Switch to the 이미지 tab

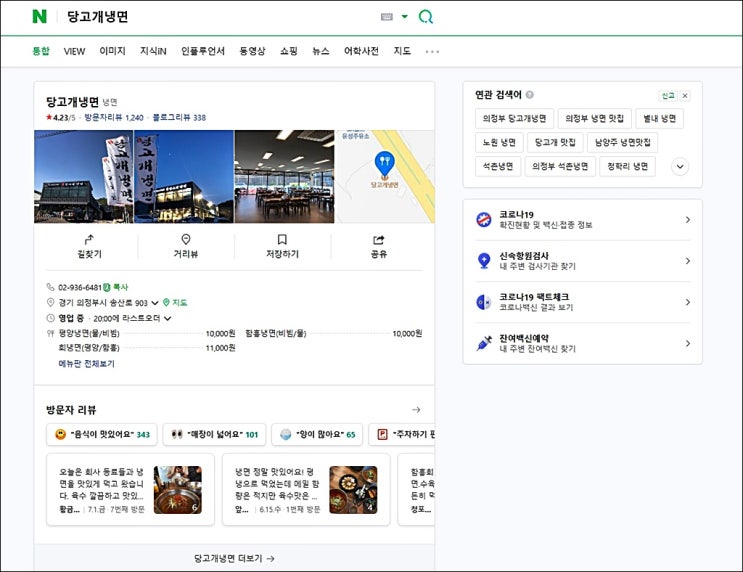[x=112, y=51]
